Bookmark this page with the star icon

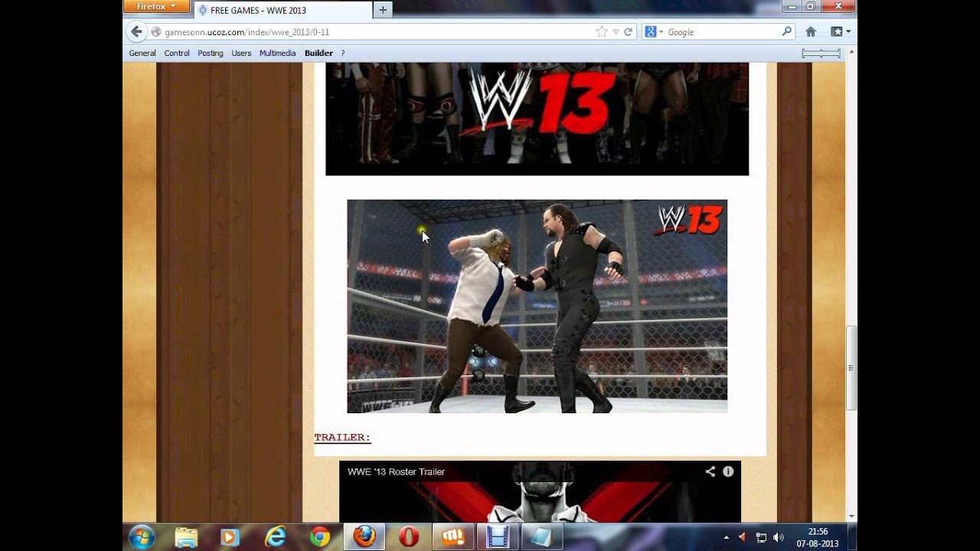602,31
